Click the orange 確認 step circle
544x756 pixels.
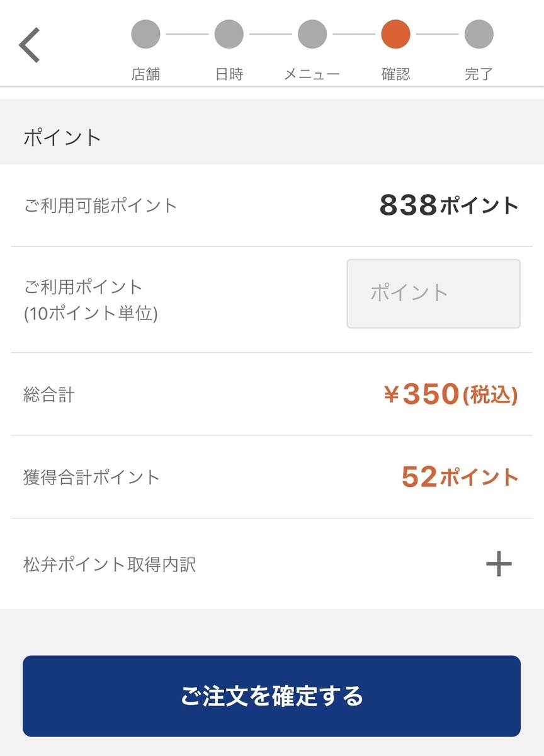pyautogui.click(x=395, y=34)
